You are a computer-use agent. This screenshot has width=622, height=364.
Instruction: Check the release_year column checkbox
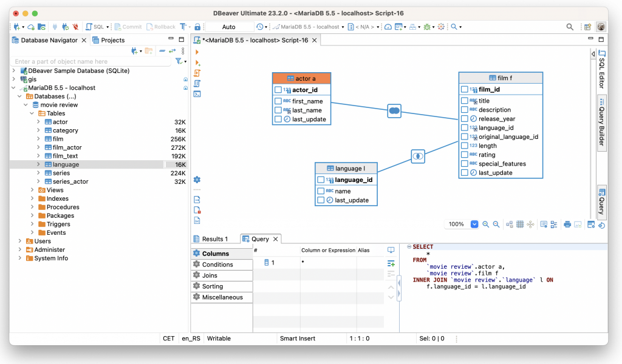[x=465, y=118]
